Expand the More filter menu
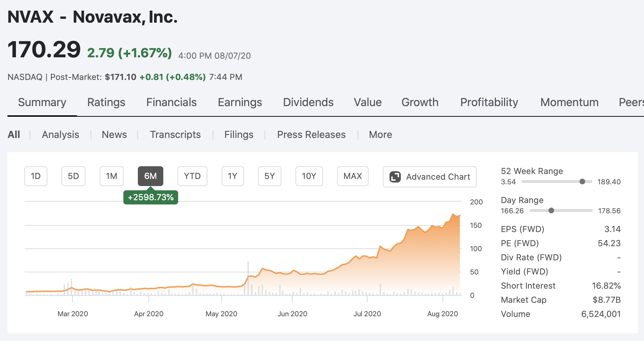The image size is (644, 341). pos(380,134)
